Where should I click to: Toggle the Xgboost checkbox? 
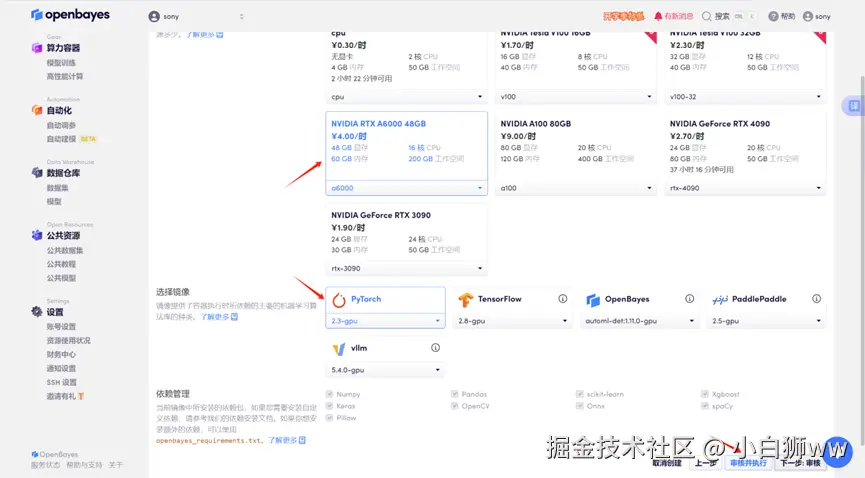(x=705, y=394)
